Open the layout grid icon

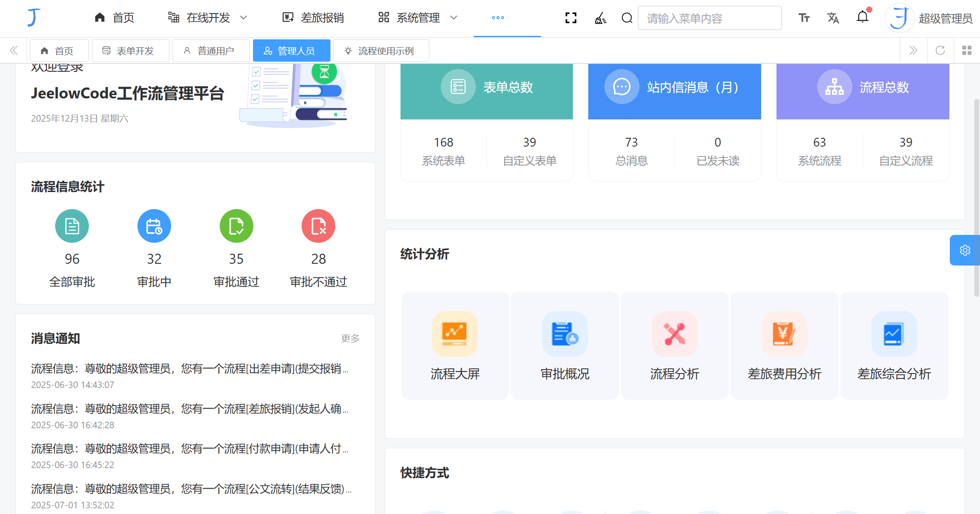coord(966,50)
